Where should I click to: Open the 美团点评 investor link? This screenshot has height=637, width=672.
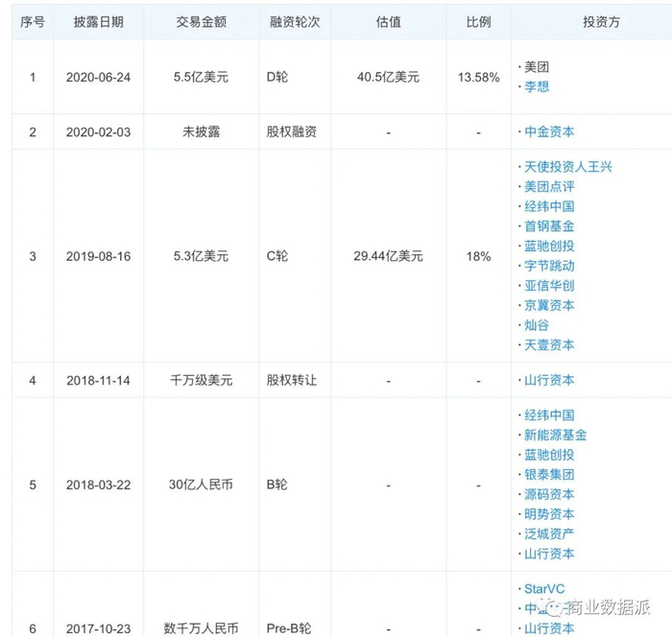point(549,187)
